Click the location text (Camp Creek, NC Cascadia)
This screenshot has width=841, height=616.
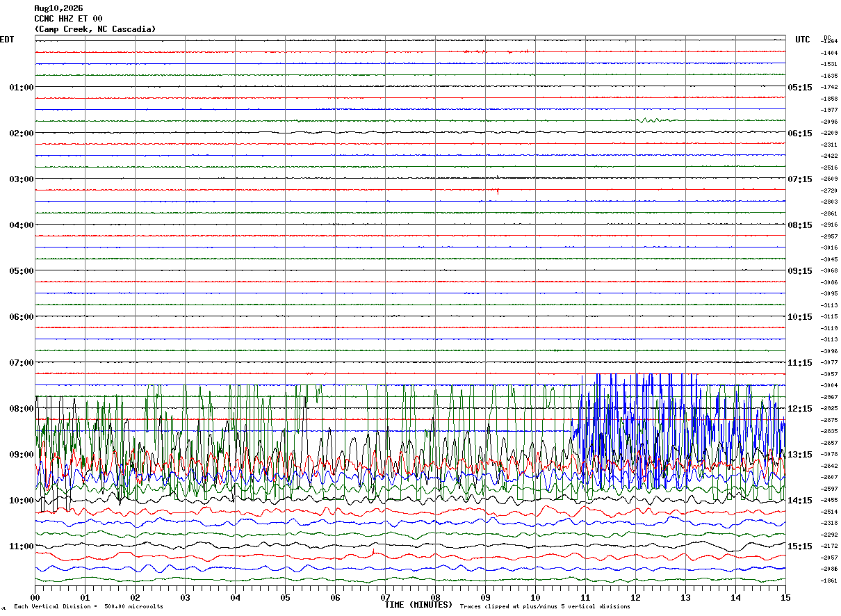point(95,29)
